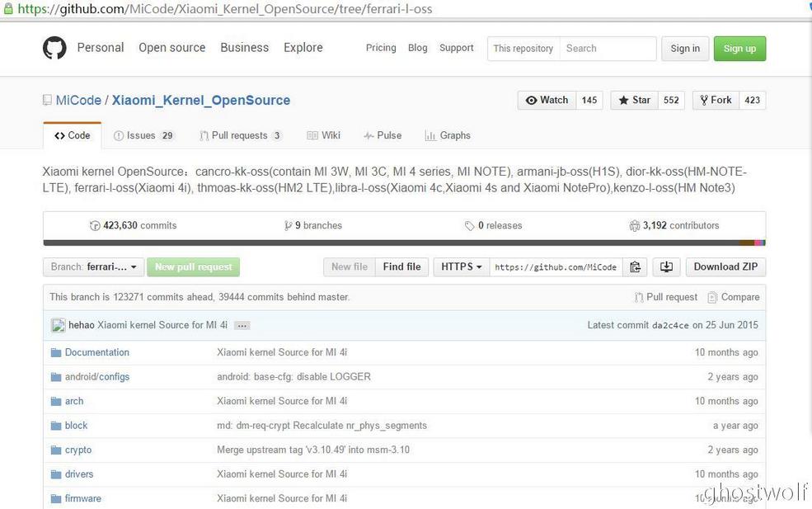Click the repository Search input field
Screen dimensions: 812x509
[x=608, y=48]
